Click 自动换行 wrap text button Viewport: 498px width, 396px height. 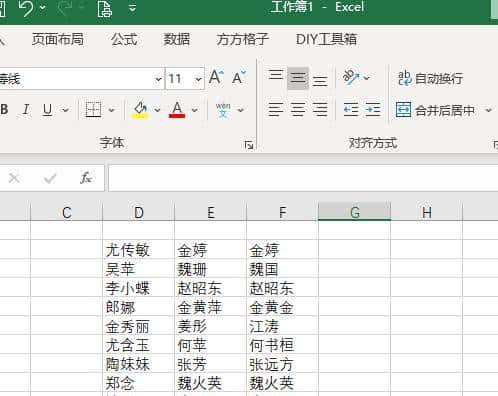pyautogui.click(x=430, y=78)
